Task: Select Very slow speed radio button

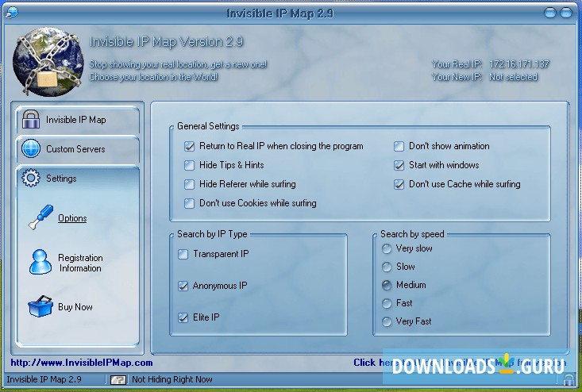Action: 387,248
